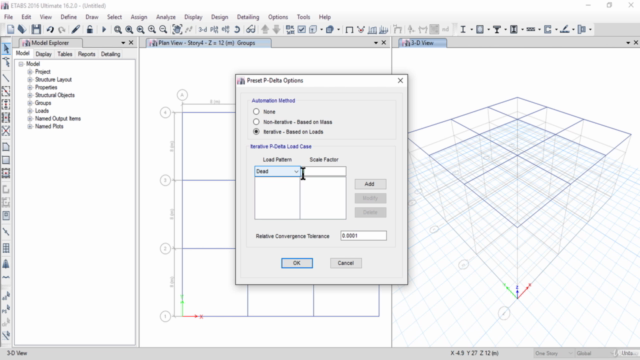Open the Options menu
Image resolution: width=640 pixels, height=360 pixels.
click(278, 17)
